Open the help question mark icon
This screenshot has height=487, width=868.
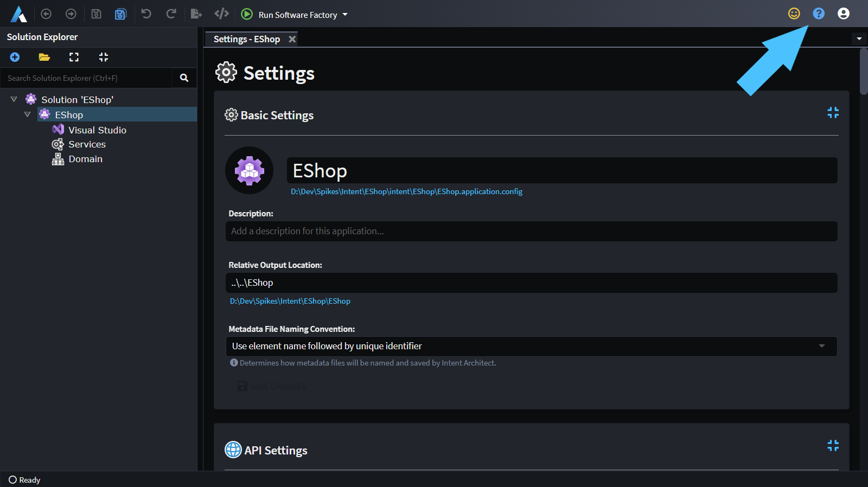coord(819,14)
